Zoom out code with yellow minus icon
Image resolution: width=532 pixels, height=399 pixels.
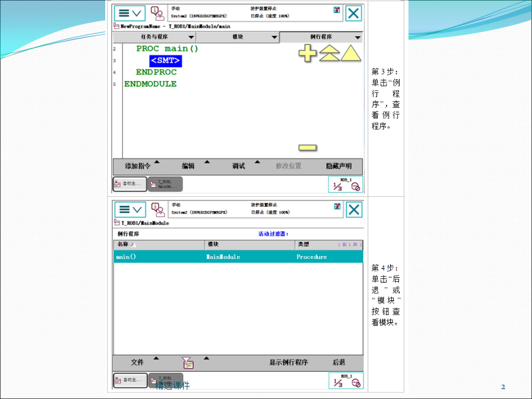(x=307, y=148)
